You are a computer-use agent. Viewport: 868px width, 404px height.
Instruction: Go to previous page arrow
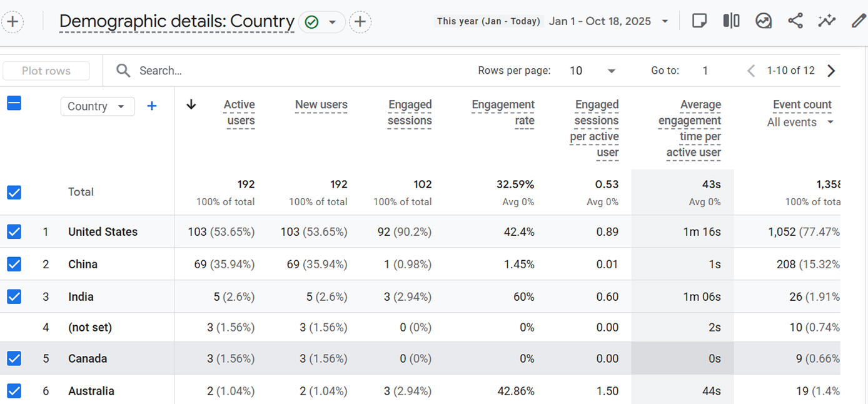pyautogui.click(x=751, y=71)
